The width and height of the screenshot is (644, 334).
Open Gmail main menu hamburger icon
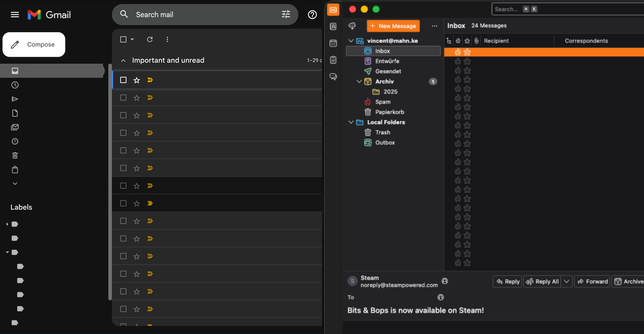click(x=15, y=15)
